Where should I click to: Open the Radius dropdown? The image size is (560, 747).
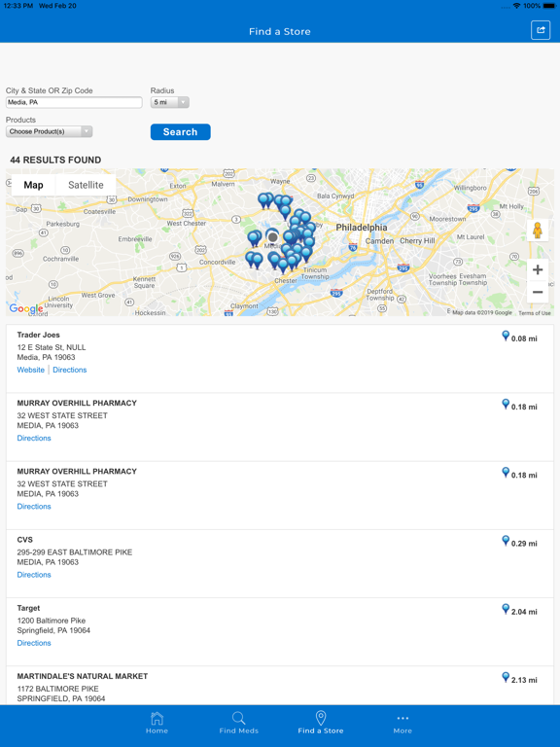click(170, 102)
